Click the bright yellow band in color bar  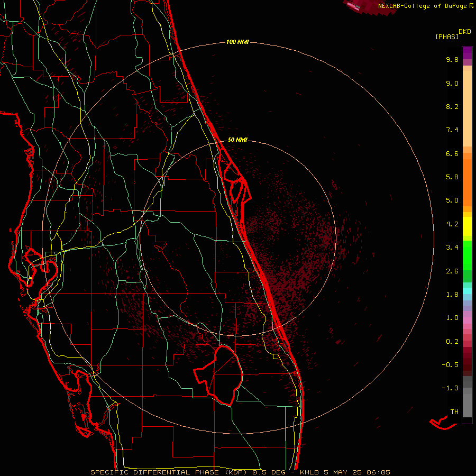(x=467, y=226)
